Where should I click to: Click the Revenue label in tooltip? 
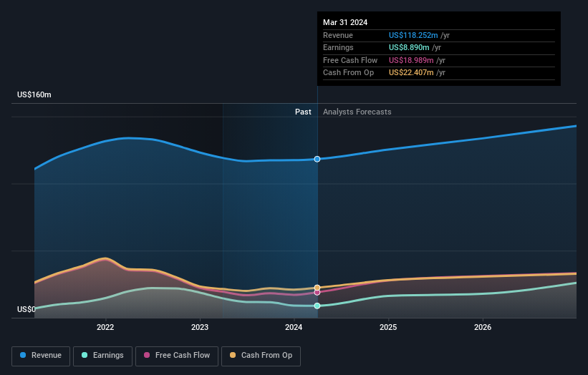tap(338, 35)
